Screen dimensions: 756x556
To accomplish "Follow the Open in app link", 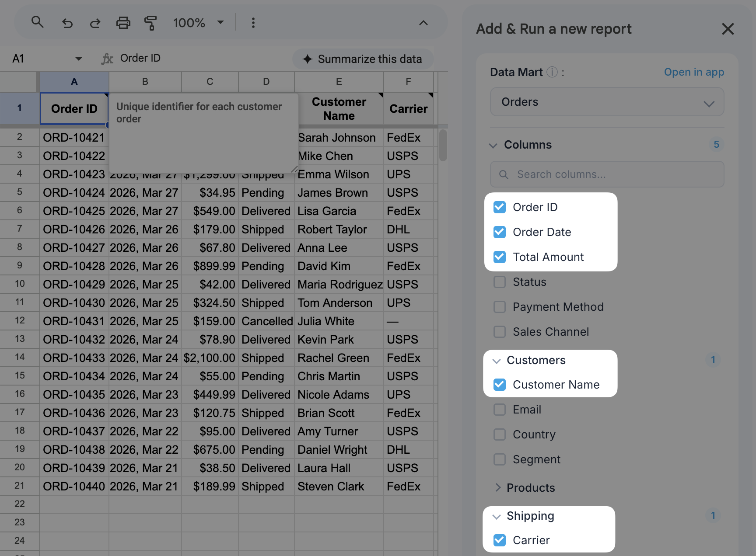I will click(694, 72).
